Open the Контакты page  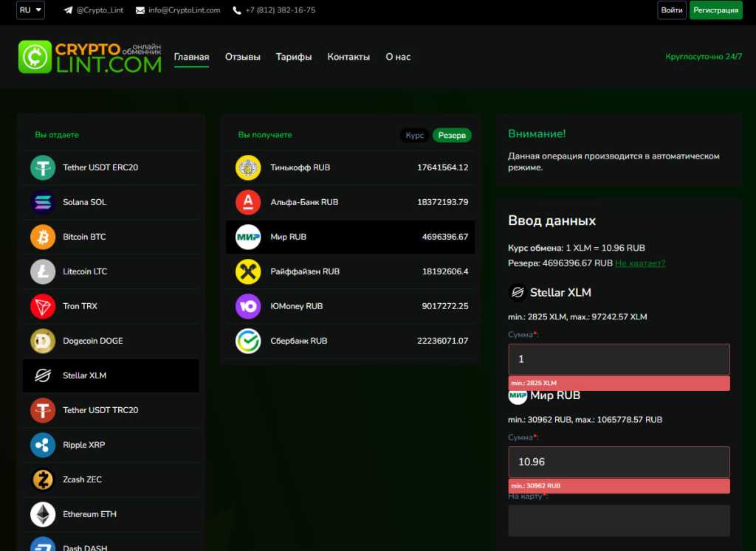348,57
